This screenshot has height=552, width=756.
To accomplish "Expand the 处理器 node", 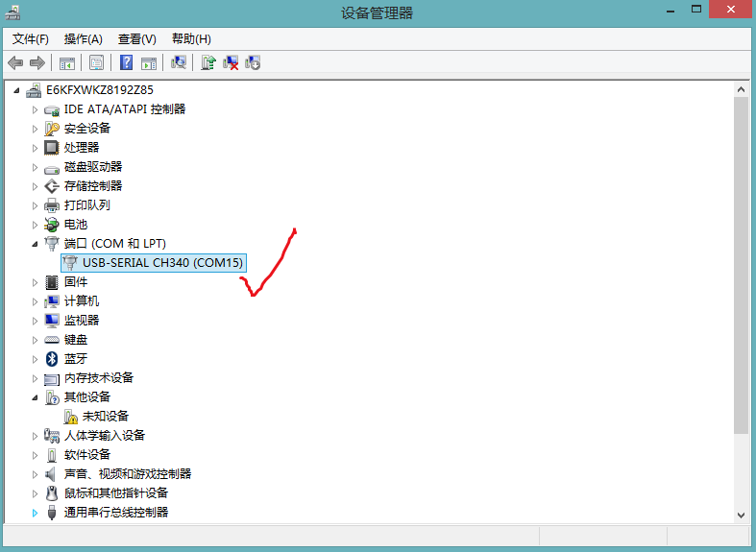I will click(35, 149).
